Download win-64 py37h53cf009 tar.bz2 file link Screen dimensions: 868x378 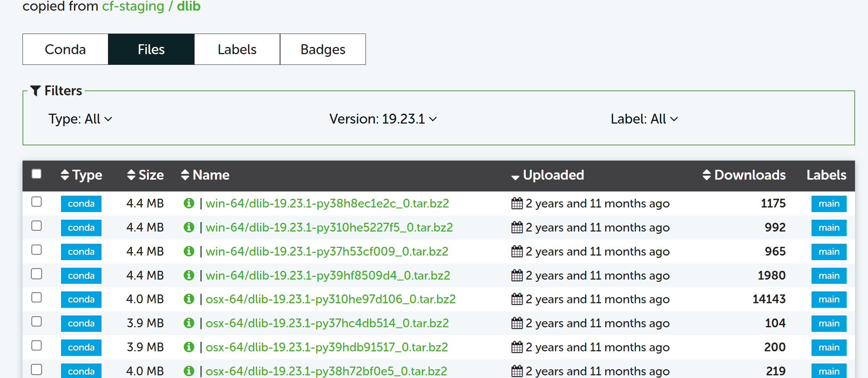click(327, 251)
